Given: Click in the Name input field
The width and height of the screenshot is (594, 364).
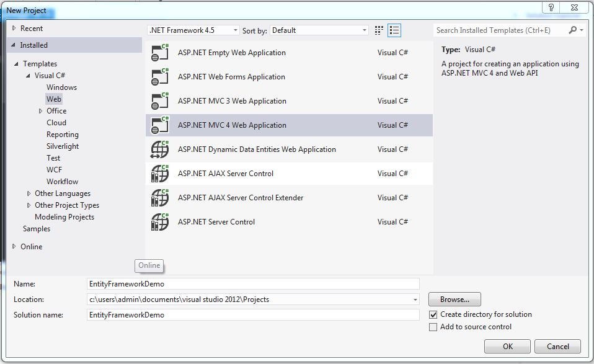Looking at the screenshot, I should coord(253,284).
